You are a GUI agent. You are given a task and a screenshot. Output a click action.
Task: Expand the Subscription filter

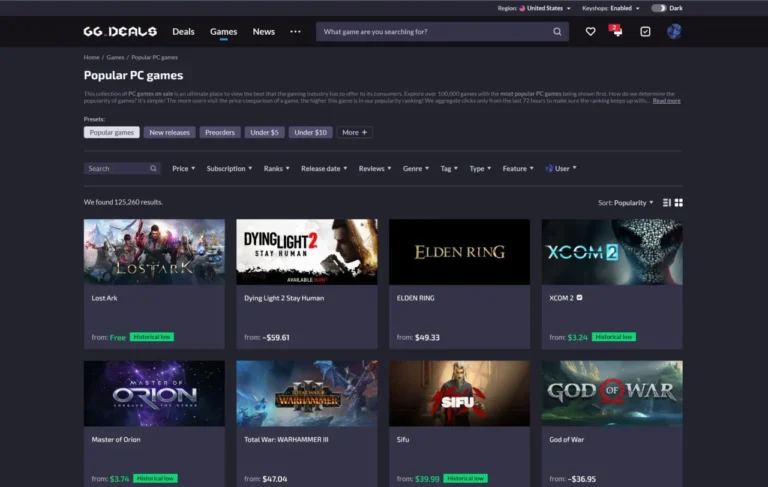tap(229, 169)
